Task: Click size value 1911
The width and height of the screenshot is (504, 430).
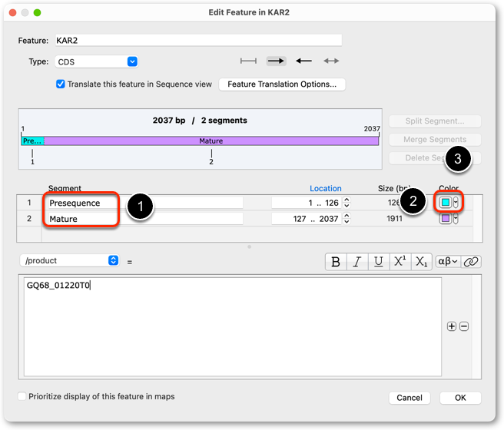Action: [394, 219]
